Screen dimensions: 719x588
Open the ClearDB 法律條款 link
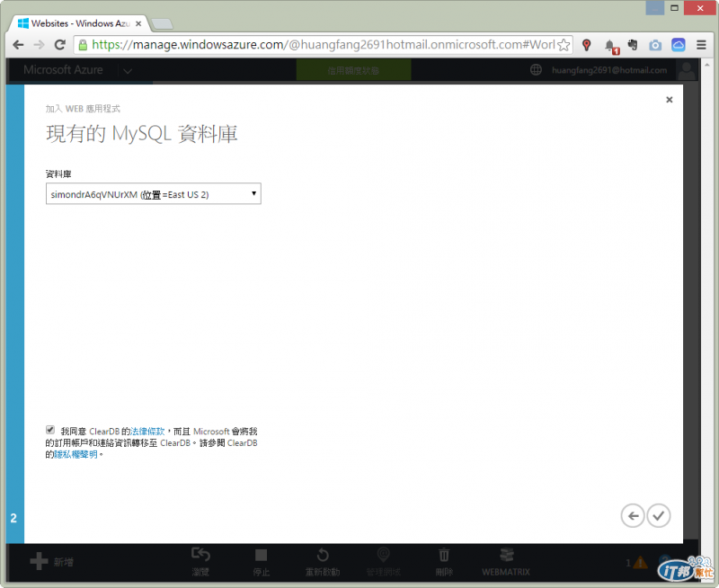click(x=147, y=432)
